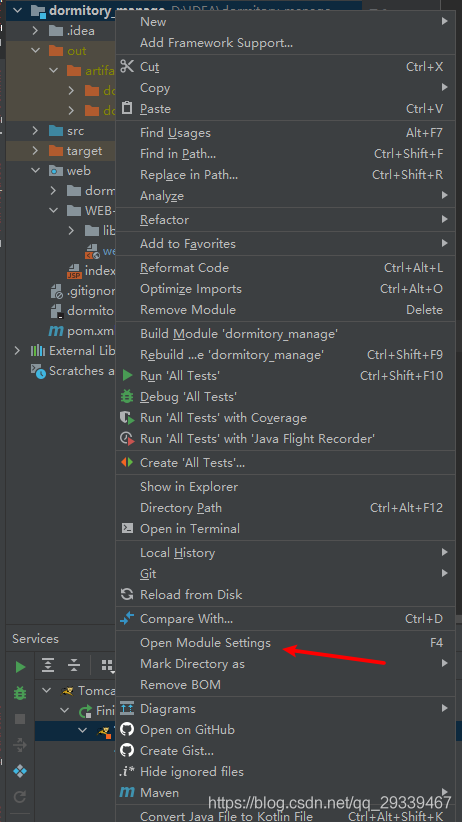Click the Reload from Disk icon

pyautogui.click(x=127, y=594)
